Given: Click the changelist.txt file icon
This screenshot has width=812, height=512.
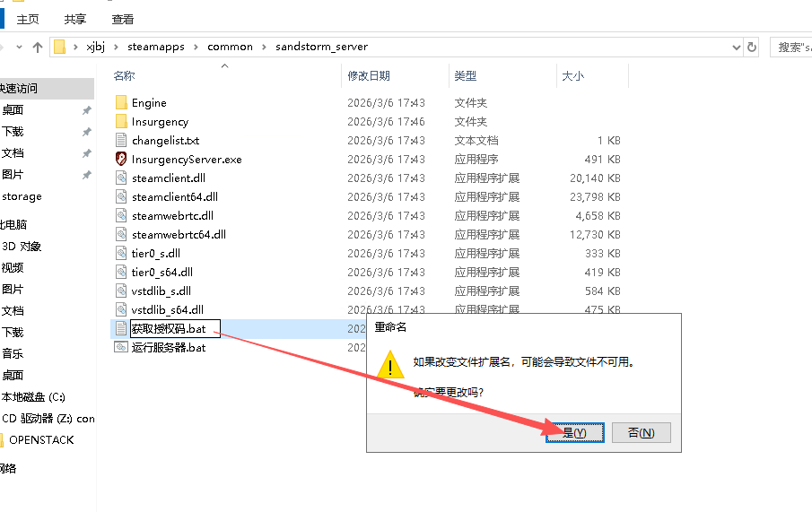Looking at the screenshot, I should pos(122,140).
